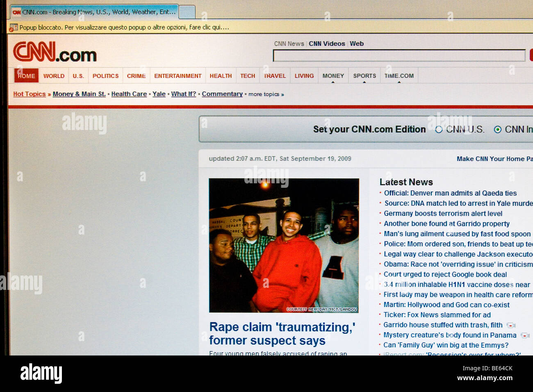Open Garrido house stuffed with trash story
Image resolution: width=533 pixels, height=392 pixels.
point(443,325)
